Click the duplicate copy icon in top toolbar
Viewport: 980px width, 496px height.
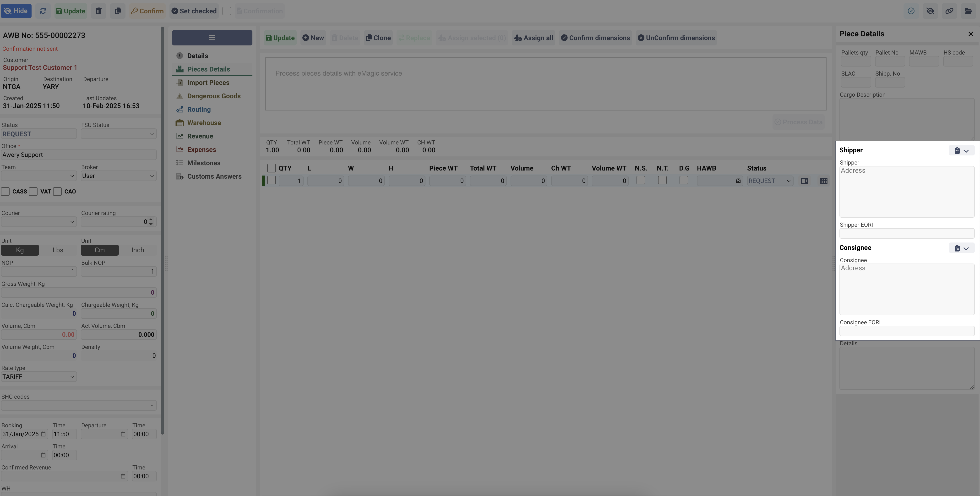pyautogui.click(x=118, y=11)
